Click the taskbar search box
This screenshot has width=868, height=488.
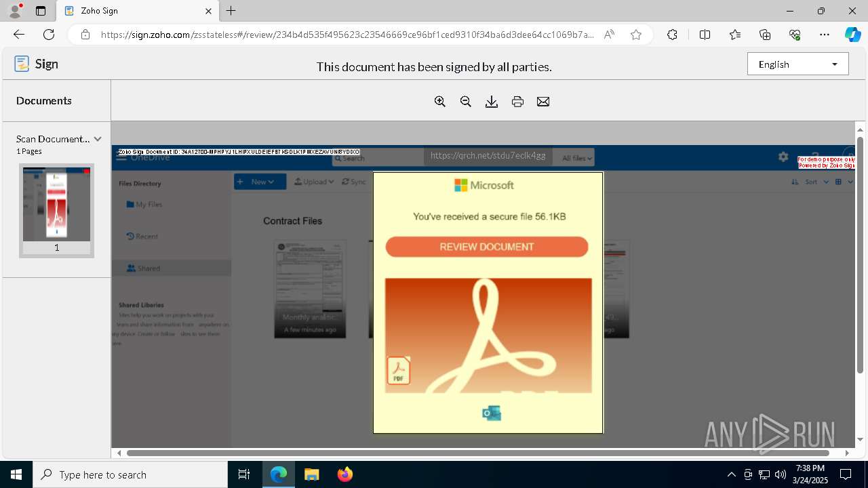[x=130, y=474]
